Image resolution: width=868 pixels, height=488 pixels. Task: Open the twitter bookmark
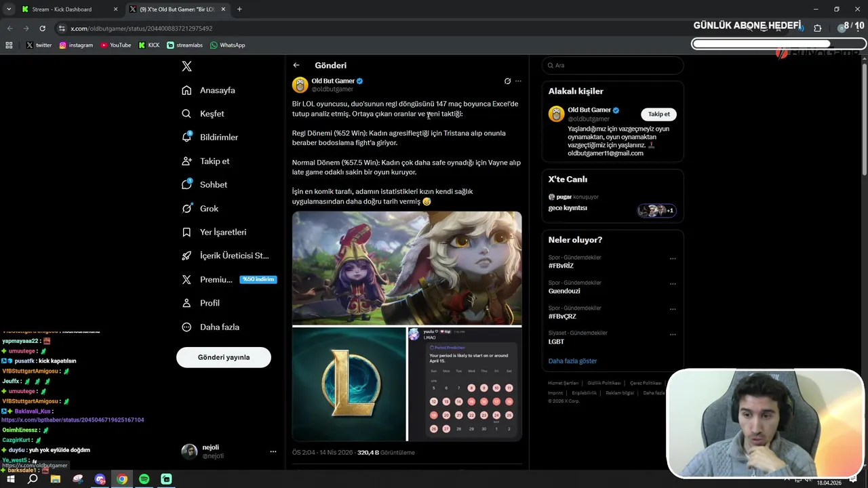(39, 45)
